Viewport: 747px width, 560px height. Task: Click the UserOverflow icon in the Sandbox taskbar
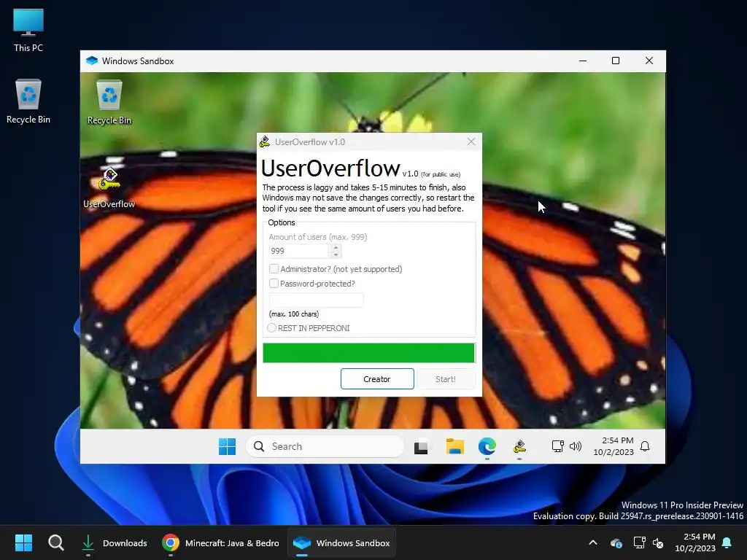(x=519, y=447)
